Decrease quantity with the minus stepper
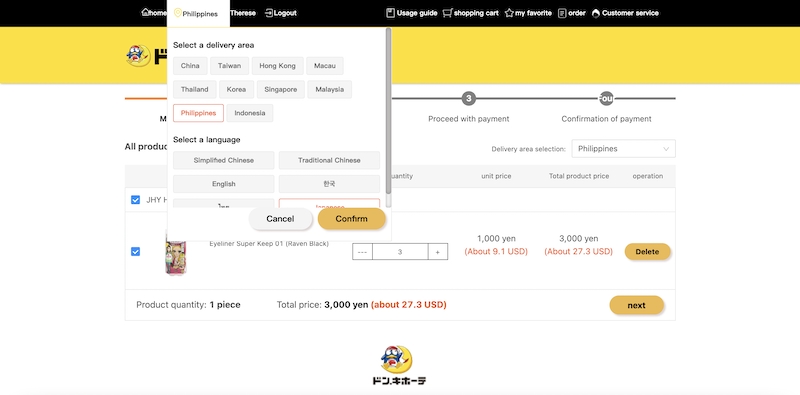 click(362, 252)
